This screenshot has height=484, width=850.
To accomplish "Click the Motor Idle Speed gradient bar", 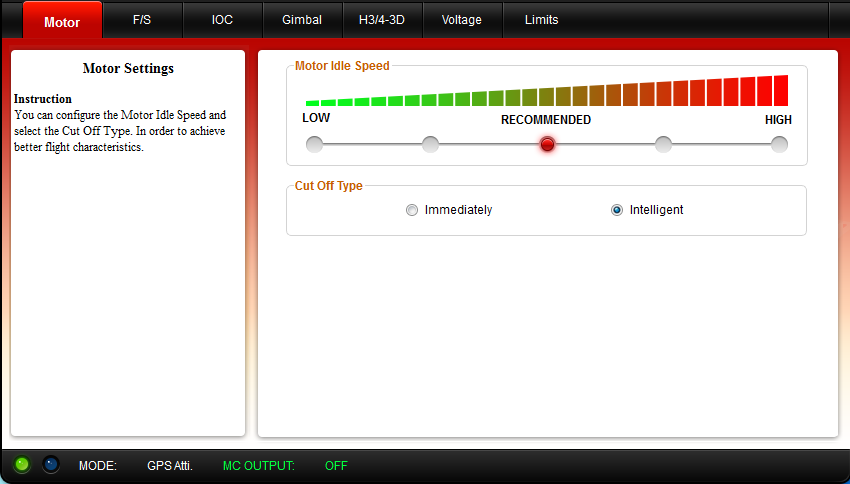I will 547,92.
